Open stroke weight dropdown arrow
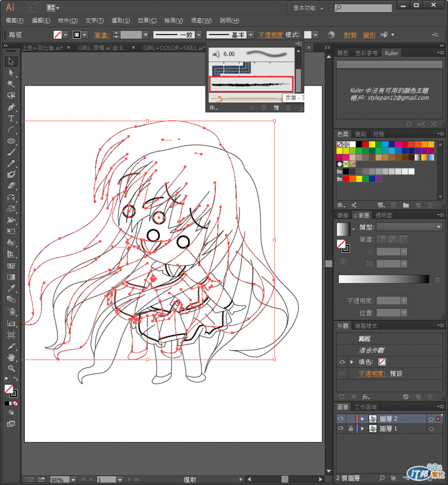The image size is (448, 485). 145,35
